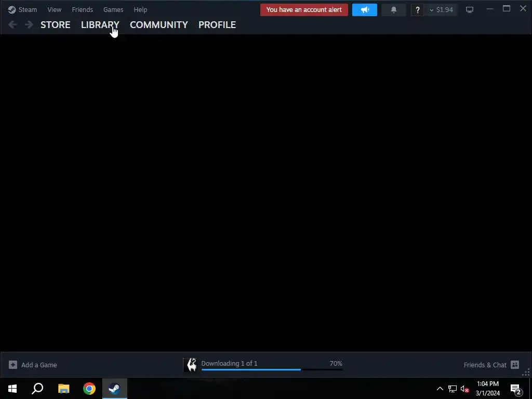Open the Windows Action Center notifications

[x=516, y=389]
